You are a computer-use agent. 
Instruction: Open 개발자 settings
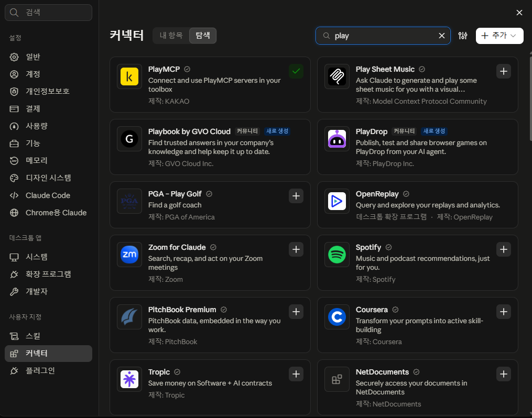click(x=49, y=292)
